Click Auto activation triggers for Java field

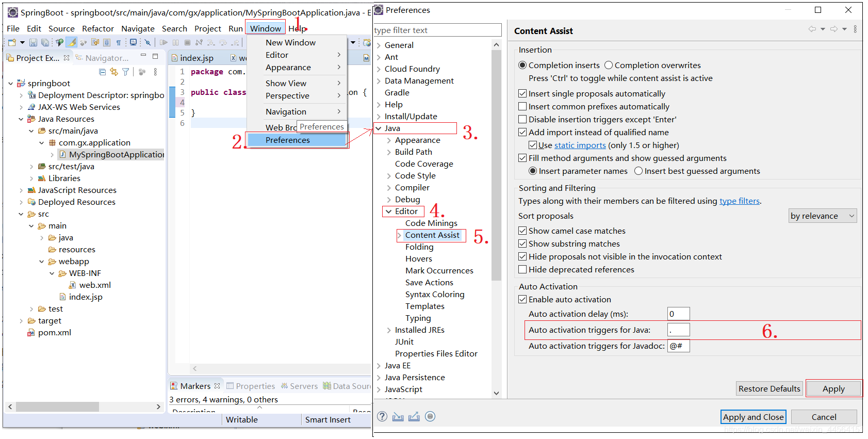point(679,330)
